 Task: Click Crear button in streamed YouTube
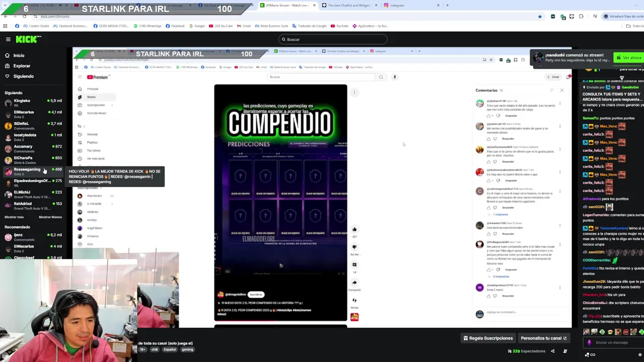coord(553,77)
